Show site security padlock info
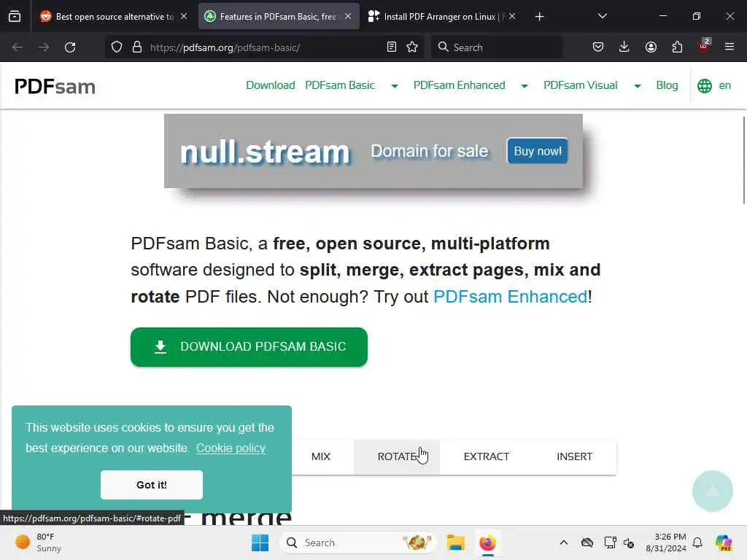747x560 pixels. pos(137,47)
